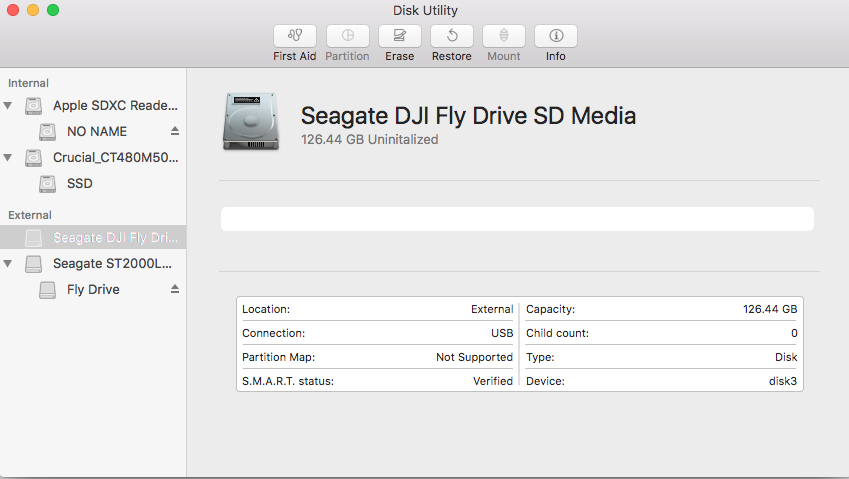Click the Seagate DJI Fly Drive SD Media title
The height and width of the screenshot is (479, 849).
point(468,116)
